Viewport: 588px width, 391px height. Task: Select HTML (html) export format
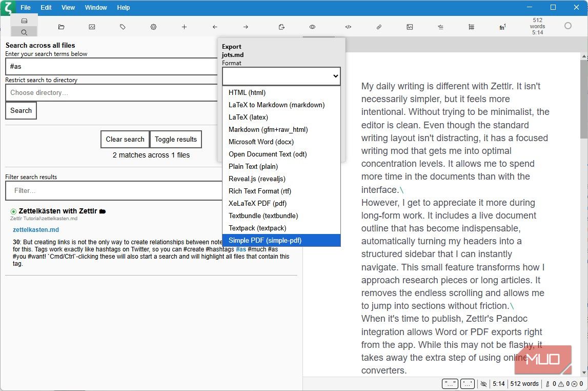281,93
